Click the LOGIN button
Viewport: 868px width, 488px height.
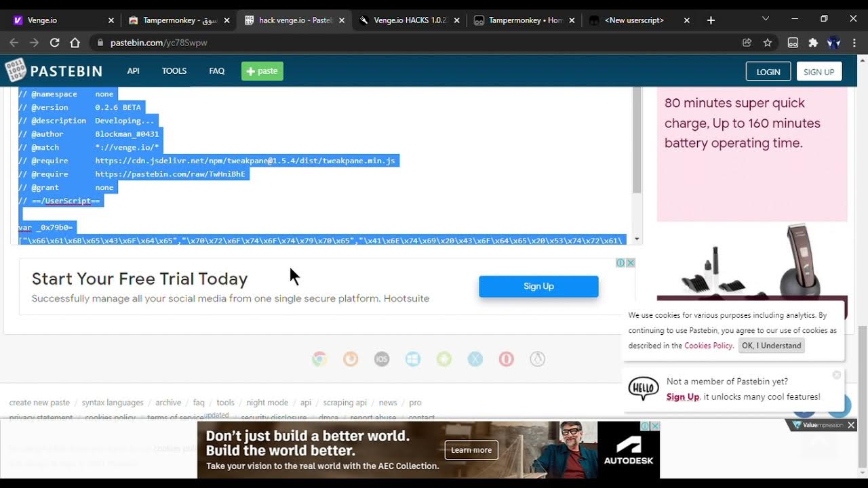(x=768, y=71)
